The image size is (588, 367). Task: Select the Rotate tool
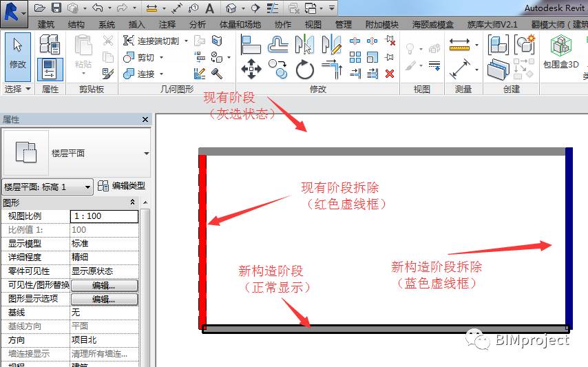click(x=304, y=70)
